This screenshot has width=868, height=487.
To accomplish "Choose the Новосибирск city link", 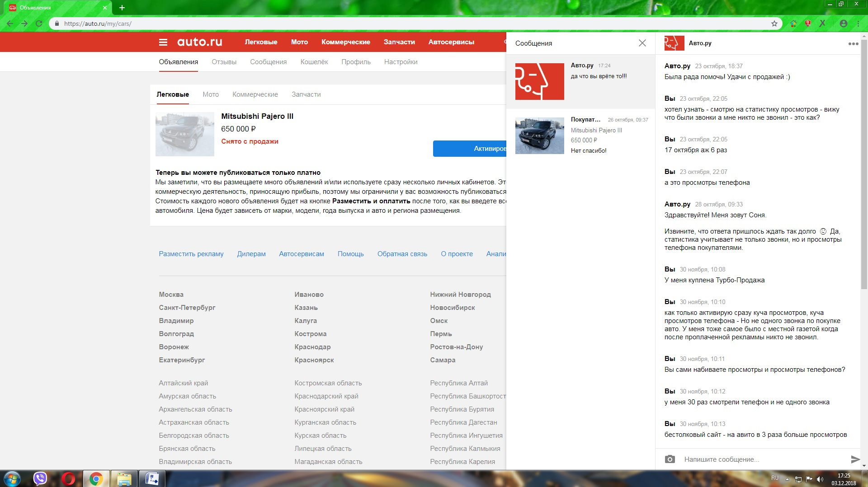I will [453, 308].
